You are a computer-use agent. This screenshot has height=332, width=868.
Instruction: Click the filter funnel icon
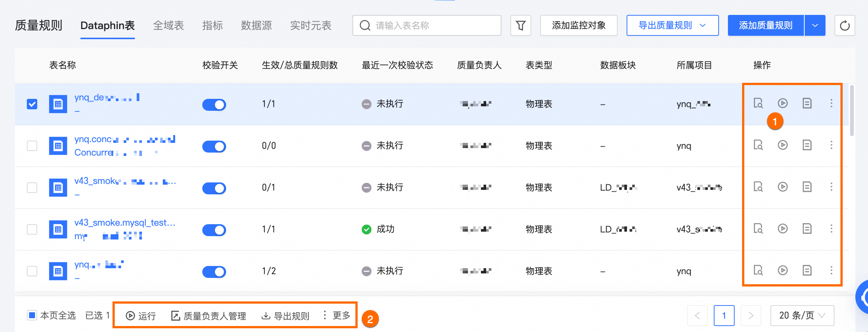pos(520,25)
